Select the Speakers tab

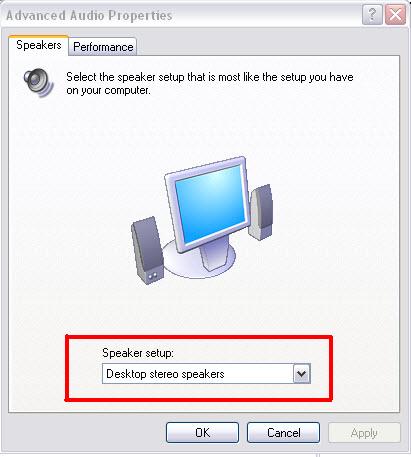pos(39,45)
